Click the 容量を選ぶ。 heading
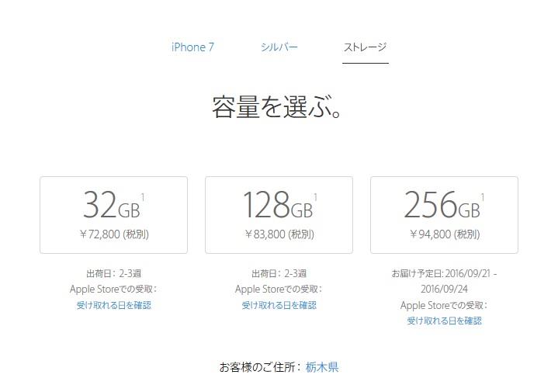Image resolution: width=558 pixels, height=392 pixels. point(277,107)
